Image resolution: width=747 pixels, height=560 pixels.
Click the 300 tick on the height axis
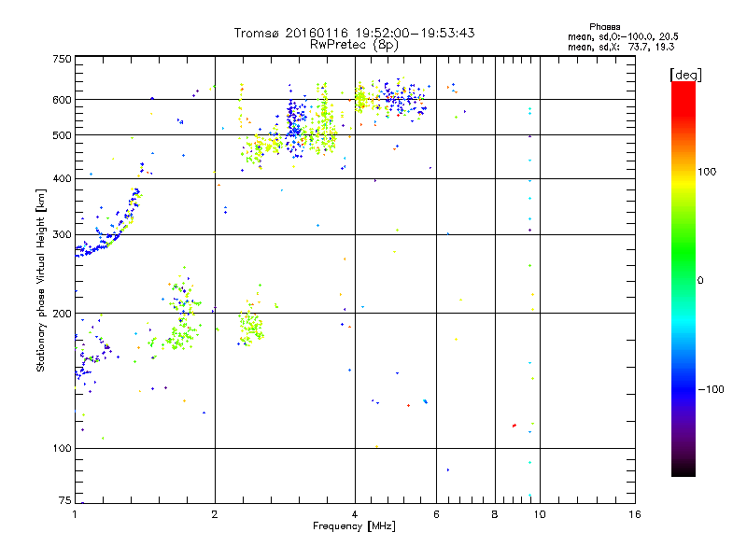[x=62, y=234]
